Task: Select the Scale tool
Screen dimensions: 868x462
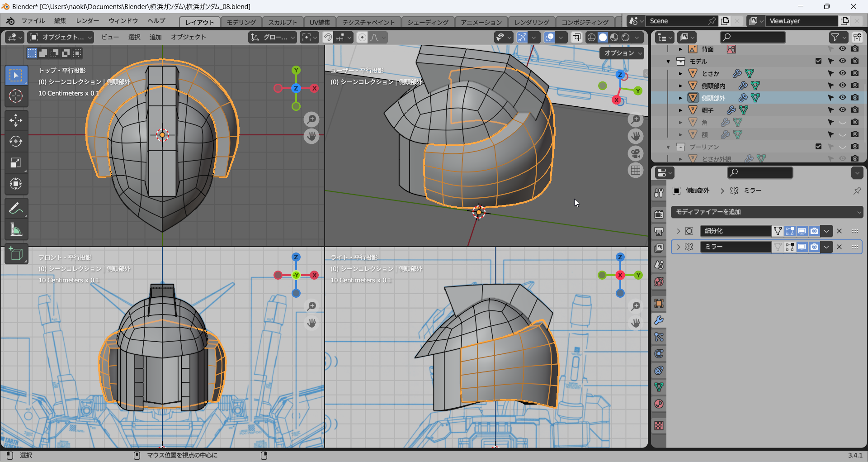Action: [16, 163]
